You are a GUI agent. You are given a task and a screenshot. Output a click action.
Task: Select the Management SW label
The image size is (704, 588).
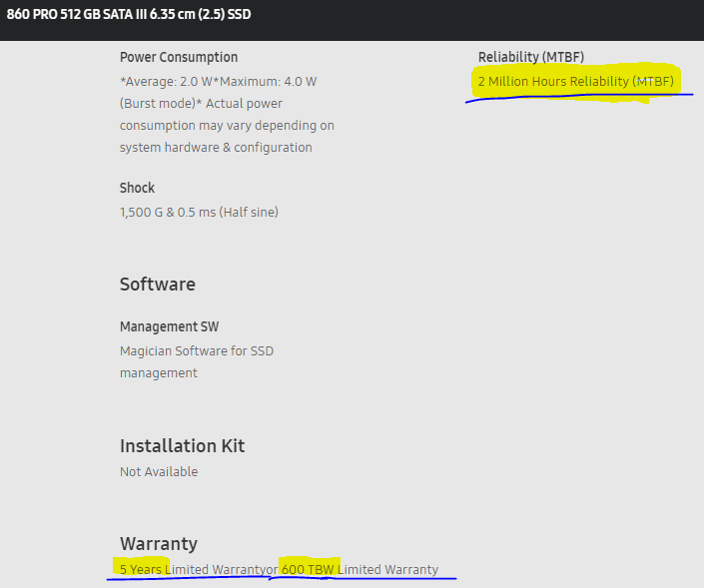(170, 326)
